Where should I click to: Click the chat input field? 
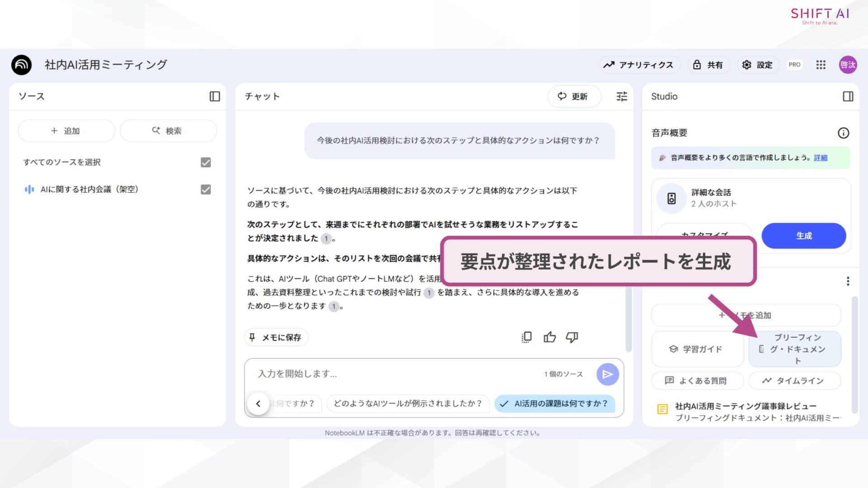(384, 374)
